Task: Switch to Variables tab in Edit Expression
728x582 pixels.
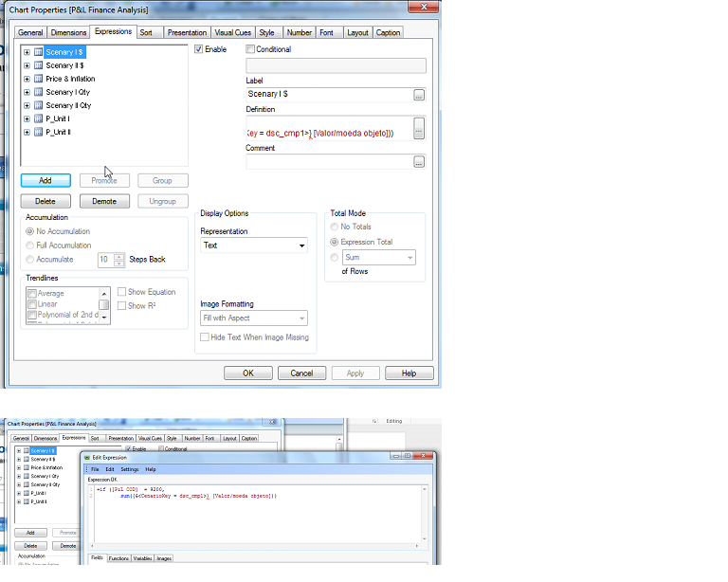Action: 142,558
